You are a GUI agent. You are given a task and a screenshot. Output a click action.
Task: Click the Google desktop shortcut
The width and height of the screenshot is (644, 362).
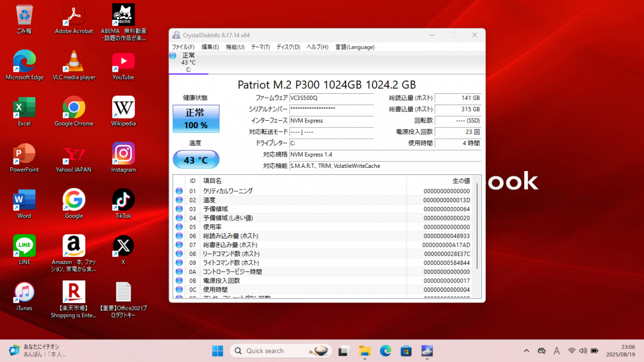pos(74,204)
